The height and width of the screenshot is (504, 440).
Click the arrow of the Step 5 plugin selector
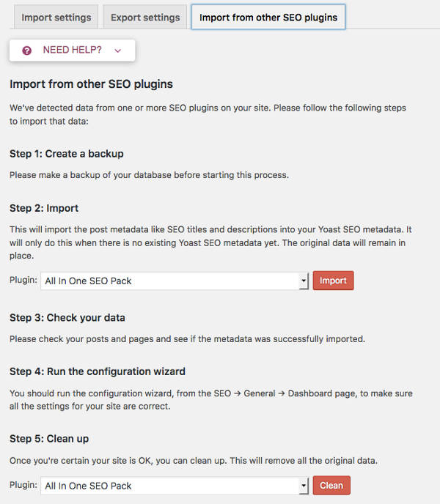pyautogui.click(x=303, y=486)
